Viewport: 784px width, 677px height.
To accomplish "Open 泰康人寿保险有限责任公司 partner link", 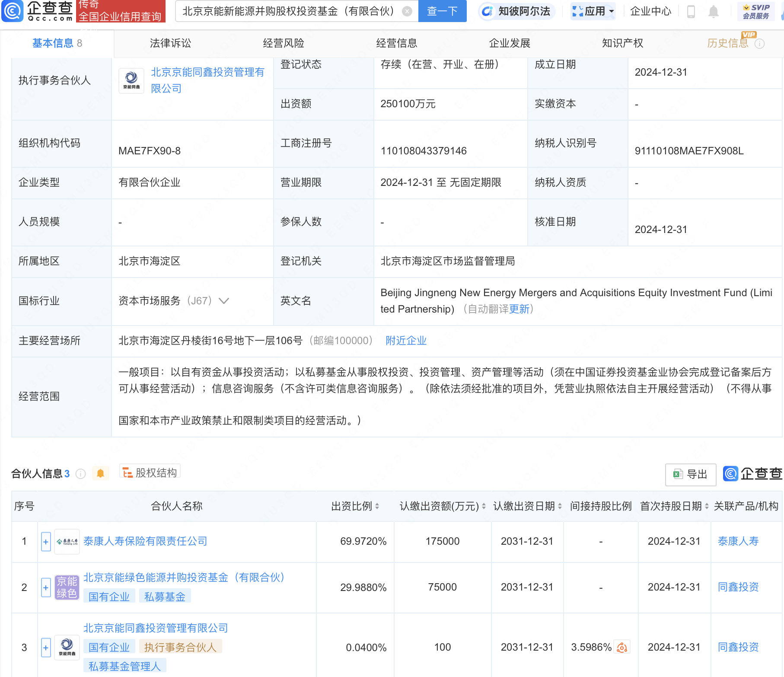I will (x=145, y=541).
